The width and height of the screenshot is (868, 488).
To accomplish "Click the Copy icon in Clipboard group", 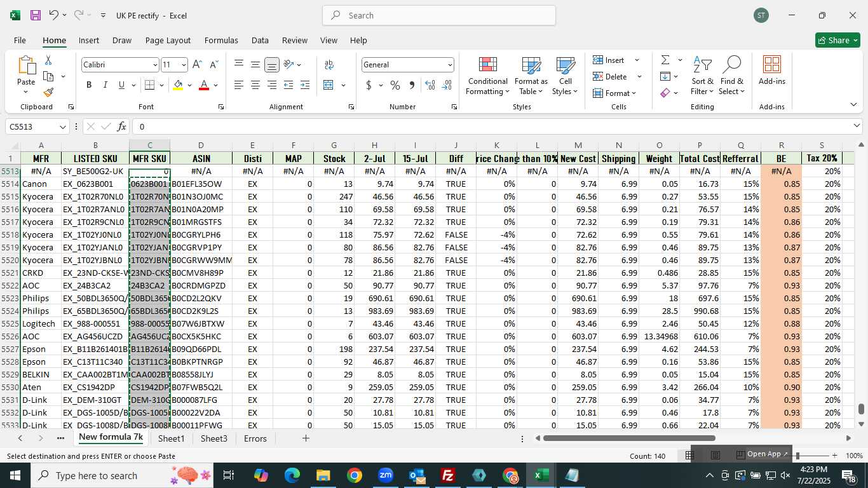I will (x=48, y=76).
